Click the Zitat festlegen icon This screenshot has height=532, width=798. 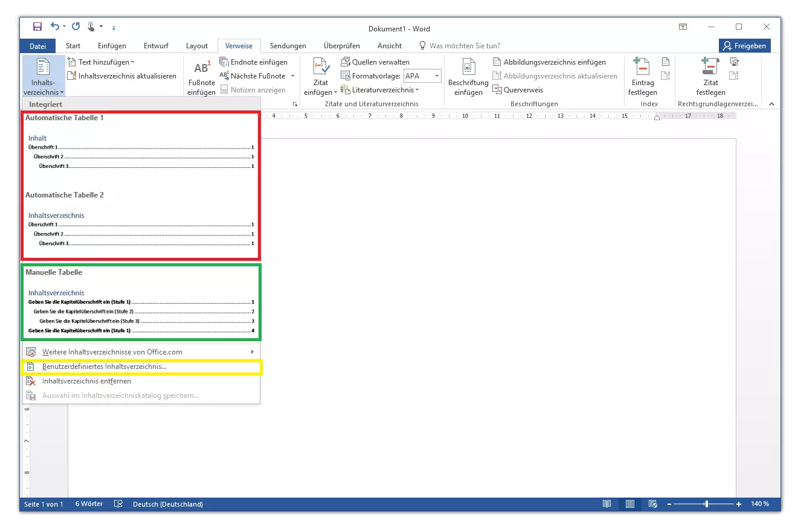click(x=710, y=66)
